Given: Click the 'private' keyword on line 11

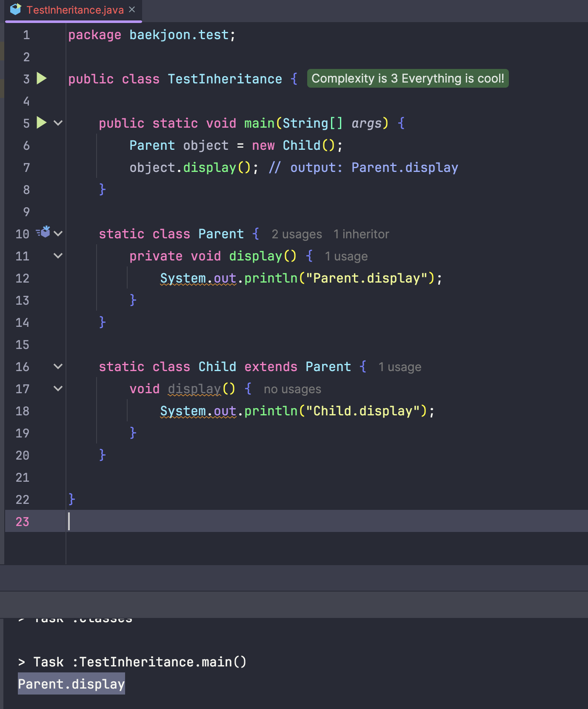Looking at the screenshot, I should pos(156,256).
